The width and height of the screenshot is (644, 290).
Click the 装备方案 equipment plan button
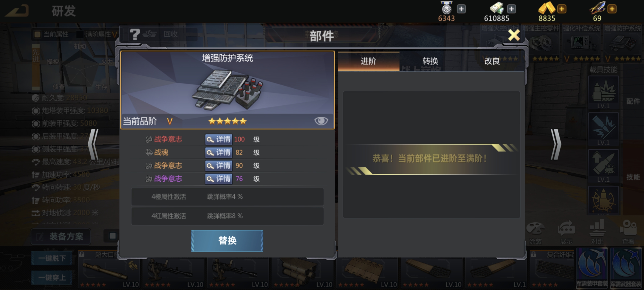(x=61, y=236)
